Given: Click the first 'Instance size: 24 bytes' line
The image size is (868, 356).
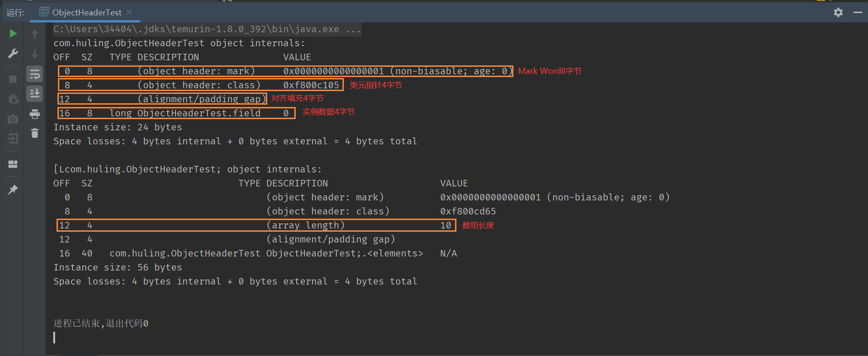Looking at the screenshot, I should click(x=118, y=127).
